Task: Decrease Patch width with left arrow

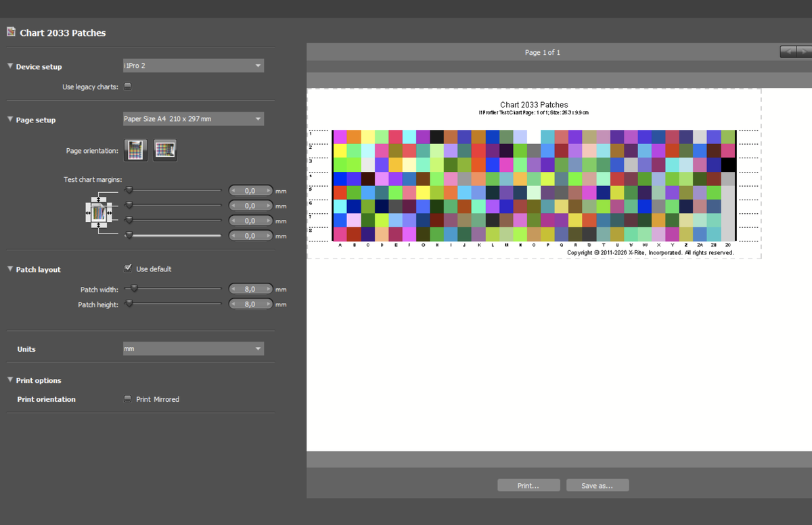Action: tap(234, 289)
